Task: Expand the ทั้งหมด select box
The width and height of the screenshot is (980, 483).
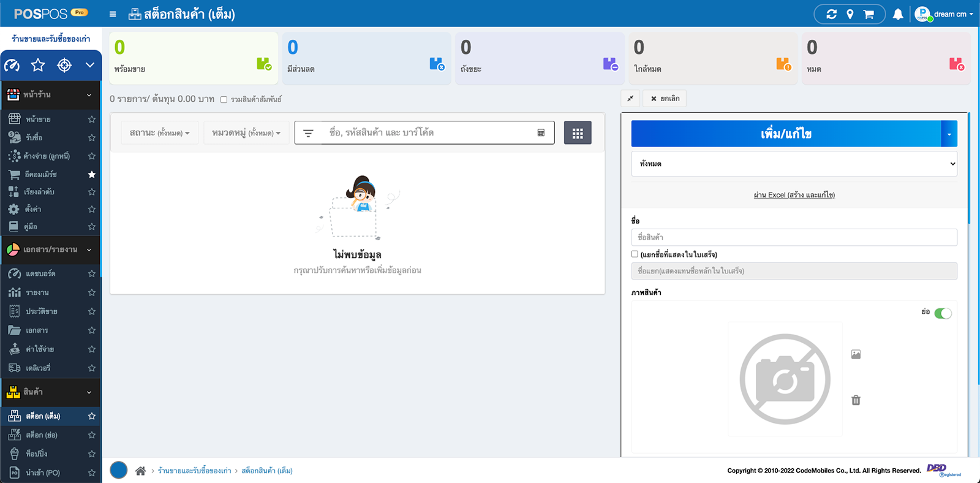Action: coord(794,164)
